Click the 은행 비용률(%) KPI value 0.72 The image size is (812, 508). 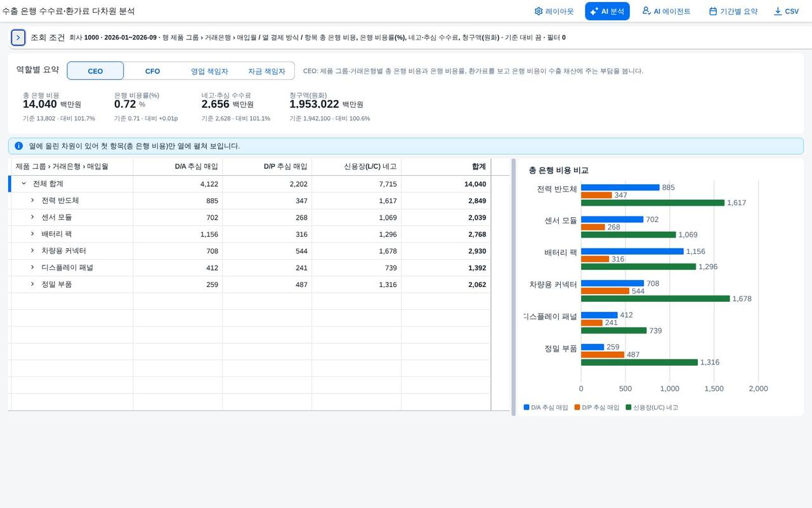pos(125,104)
